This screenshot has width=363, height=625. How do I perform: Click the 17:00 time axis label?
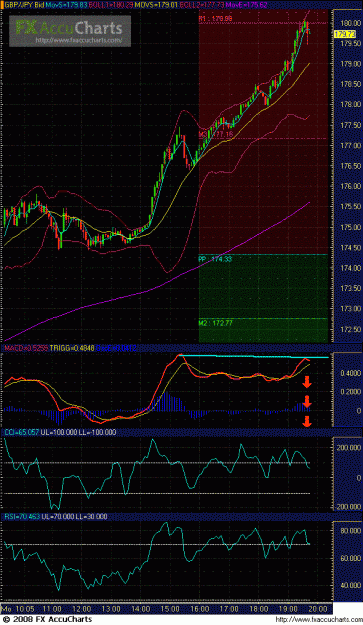click(229, 609)
